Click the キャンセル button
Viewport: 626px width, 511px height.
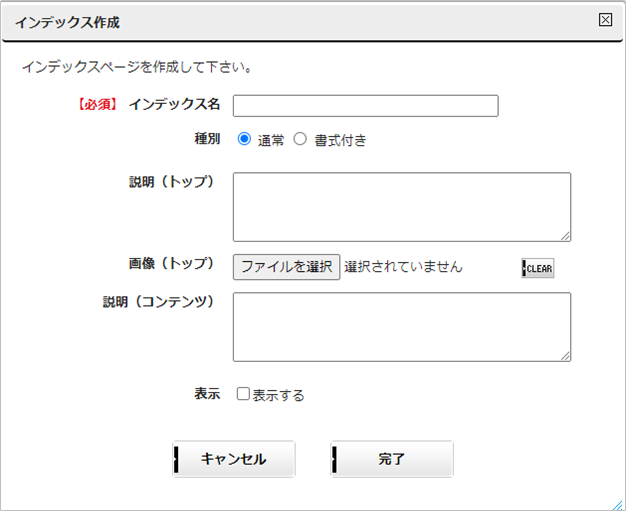point(234,459)
